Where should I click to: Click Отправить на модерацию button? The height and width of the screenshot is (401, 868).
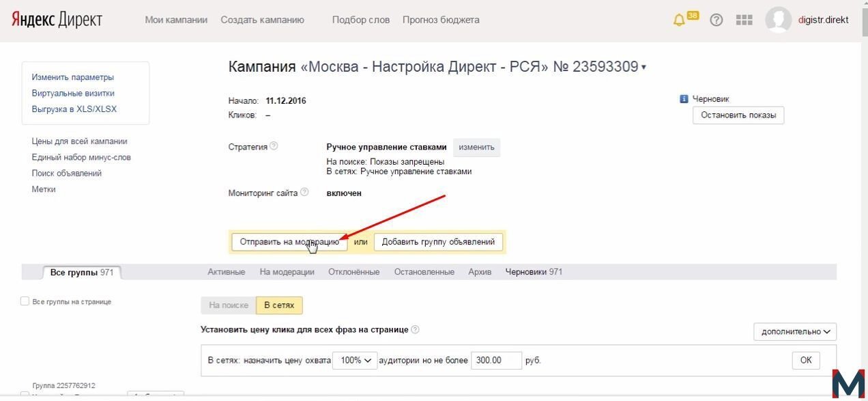click(x=289, y=242)
